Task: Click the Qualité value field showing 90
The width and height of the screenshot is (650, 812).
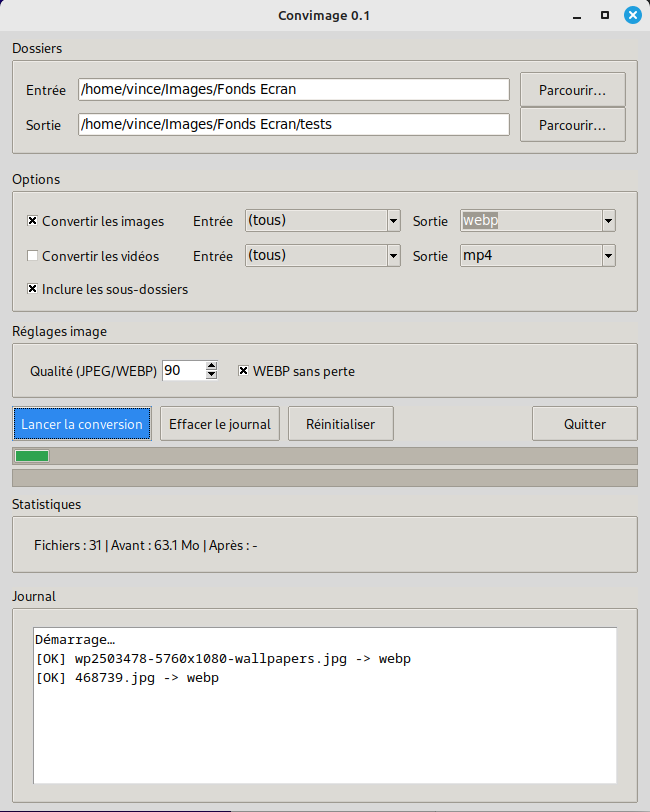Action: [x=182, y=371]
